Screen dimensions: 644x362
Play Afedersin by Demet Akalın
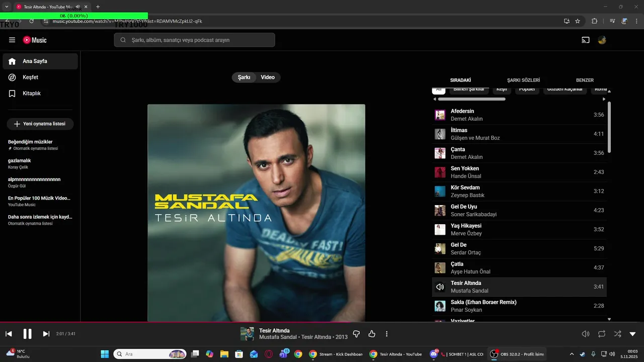pyautogui.click(x=519, y=115)
